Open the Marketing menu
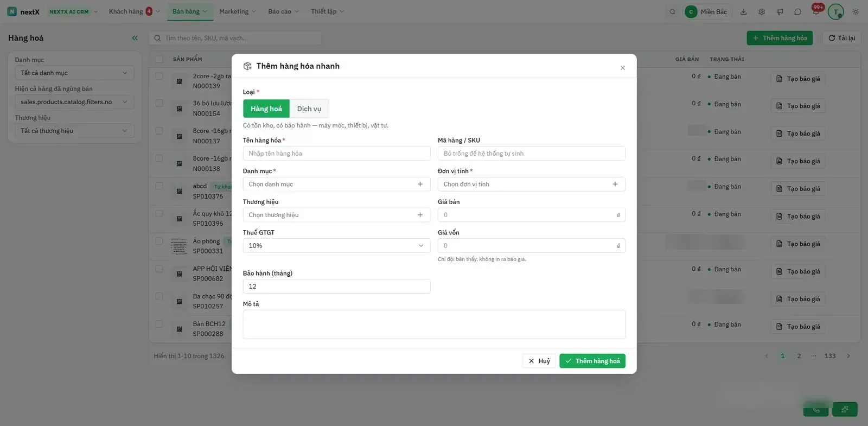The width and height of the screenshot is (868, 426). (x=238, y=11)
